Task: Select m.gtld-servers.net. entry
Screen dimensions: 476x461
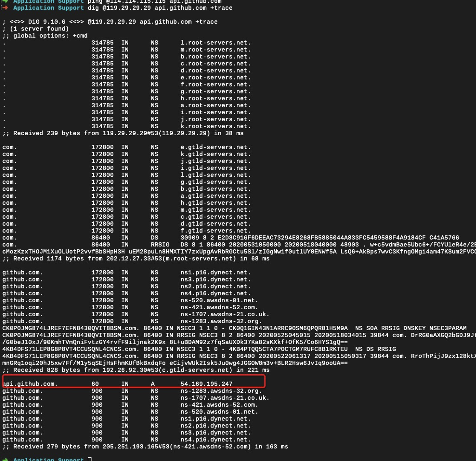Action: (x=215, y=210)
